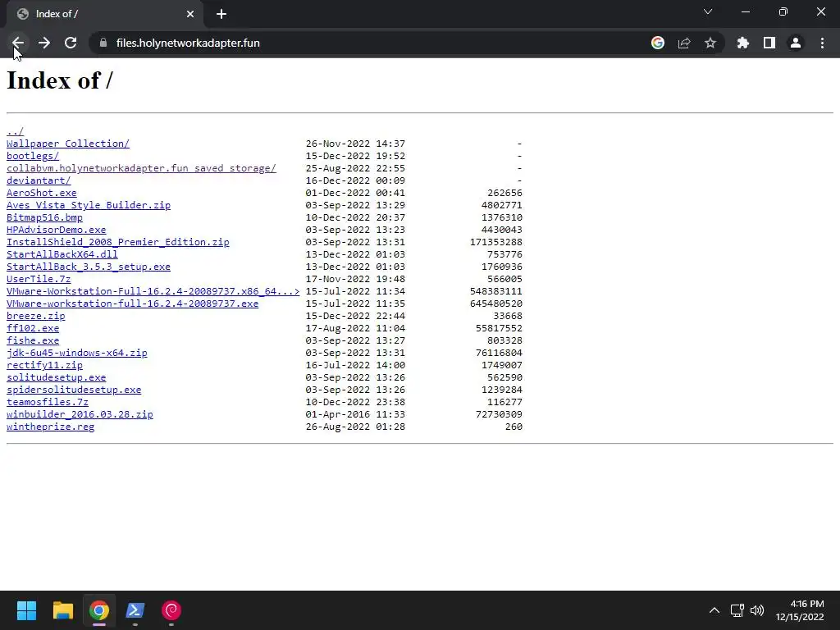Download winbuilder_2016.03.28.zip
Viewport: 840px width, 630px height.
coord(80,414)
